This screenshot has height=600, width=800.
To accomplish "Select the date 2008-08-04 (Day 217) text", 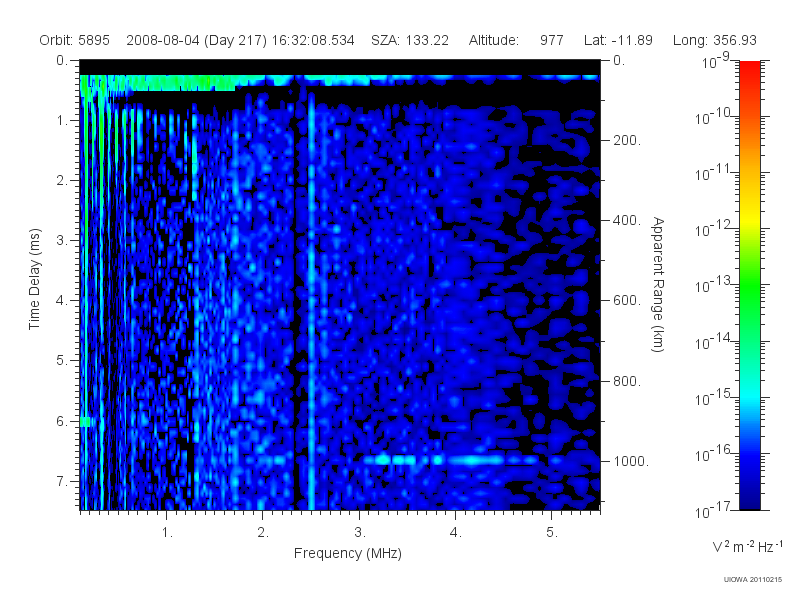I will 196,40.
